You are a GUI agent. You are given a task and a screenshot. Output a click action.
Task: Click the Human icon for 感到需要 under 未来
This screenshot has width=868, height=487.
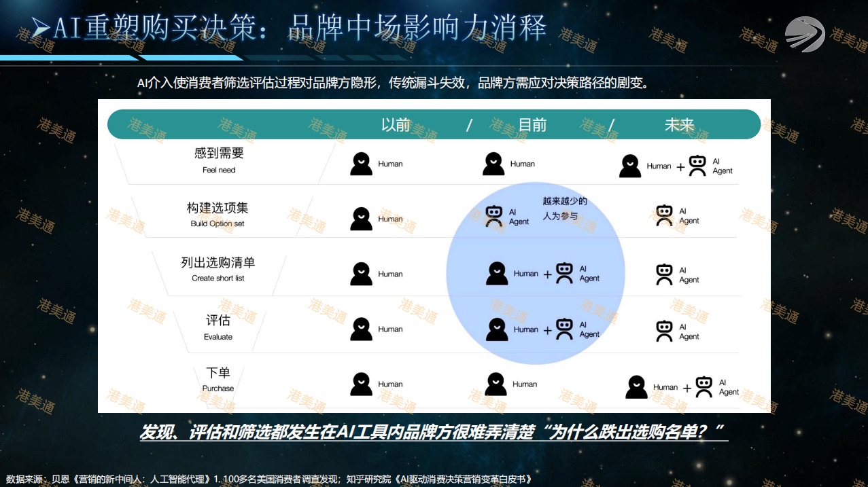[630, 166]
